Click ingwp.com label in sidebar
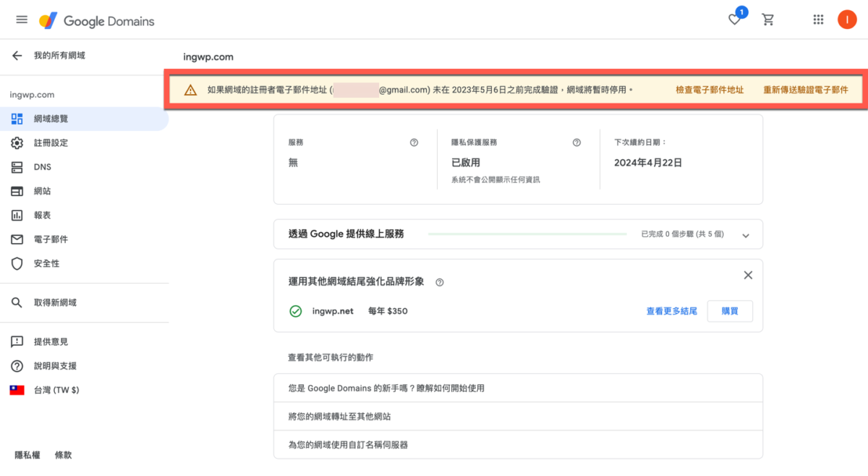This screenshot has height=476, width=868. pyautogui.click(x=32, y=95)
